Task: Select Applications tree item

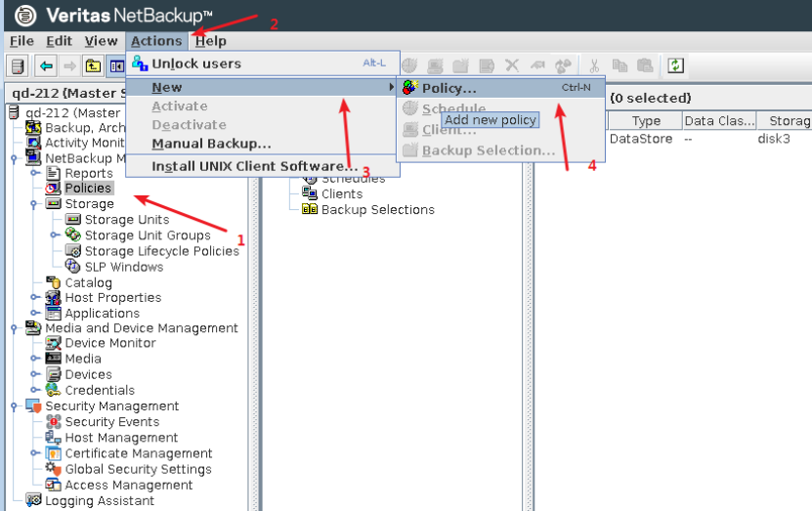Action: coord(102,314)
